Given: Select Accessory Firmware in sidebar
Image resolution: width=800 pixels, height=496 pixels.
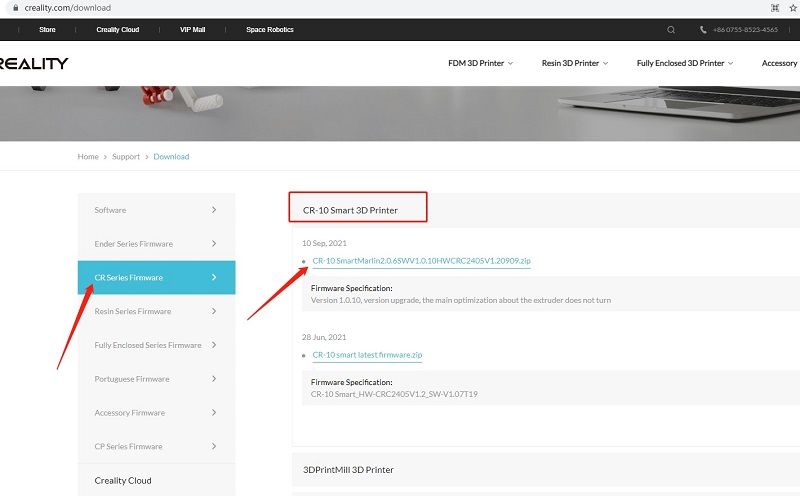Looking at the screenshot, I should (129, 413).
